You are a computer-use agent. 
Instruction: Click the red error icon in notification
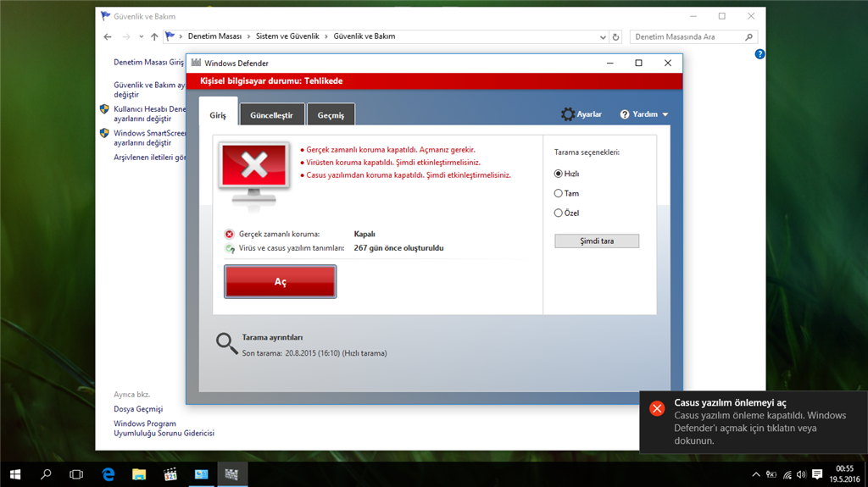point(657,408)
